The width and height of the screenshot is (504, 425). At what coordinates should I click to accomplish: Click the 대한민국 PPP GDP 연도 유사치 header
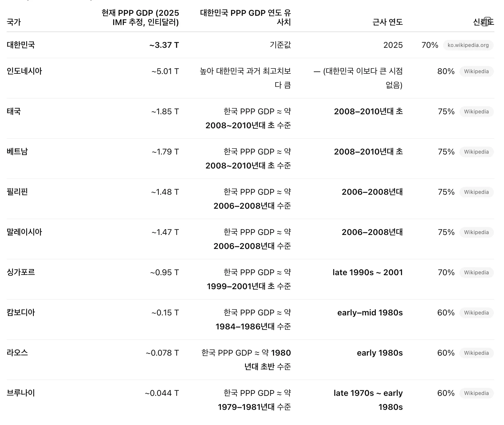click(x=245, y=17)
